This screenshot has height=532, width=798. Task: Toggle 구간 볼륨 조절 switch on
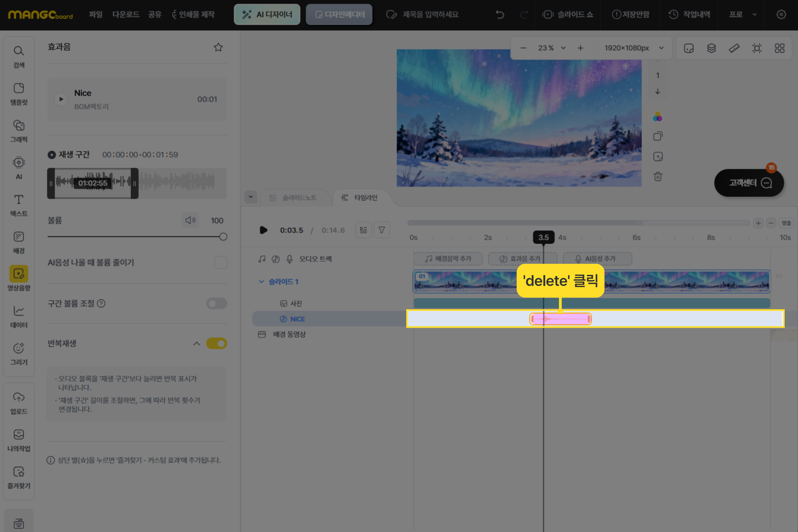(x=217, y=303)
